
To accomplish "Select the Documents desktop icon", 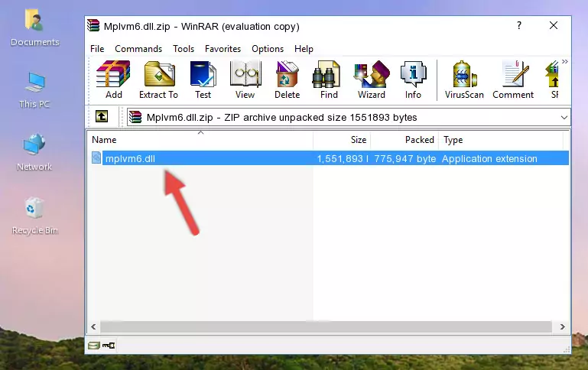I will [x=35, y=28].
